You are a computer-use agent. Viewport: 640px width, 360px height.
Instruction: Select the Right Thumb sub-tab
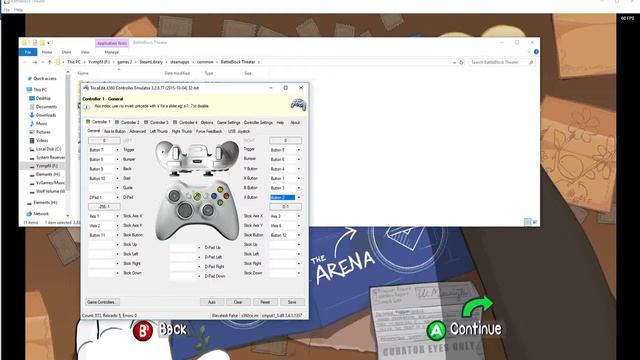[182, 131]
